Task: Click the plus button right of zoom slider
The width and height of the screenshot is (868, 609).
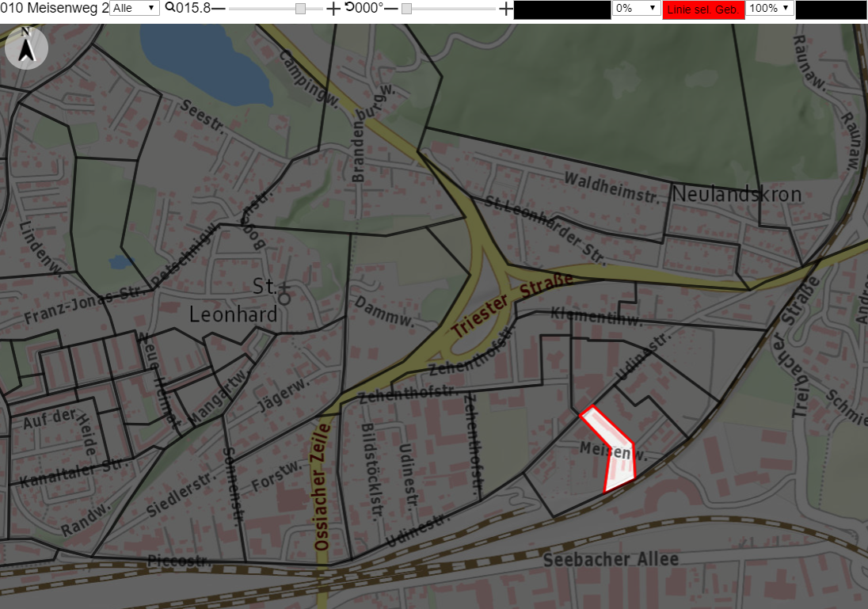Action: [333, 8]
